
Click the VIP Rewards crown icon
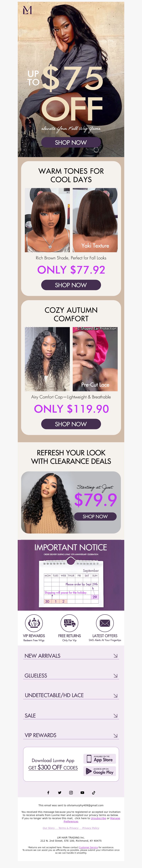[34, 623]
